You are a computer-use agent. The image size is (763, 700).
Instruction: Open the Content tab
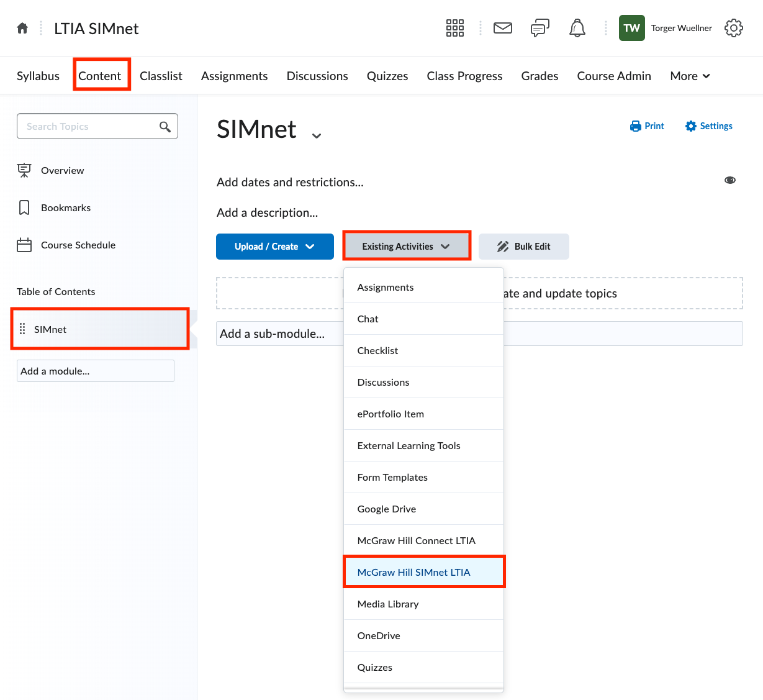pos(100,76)
